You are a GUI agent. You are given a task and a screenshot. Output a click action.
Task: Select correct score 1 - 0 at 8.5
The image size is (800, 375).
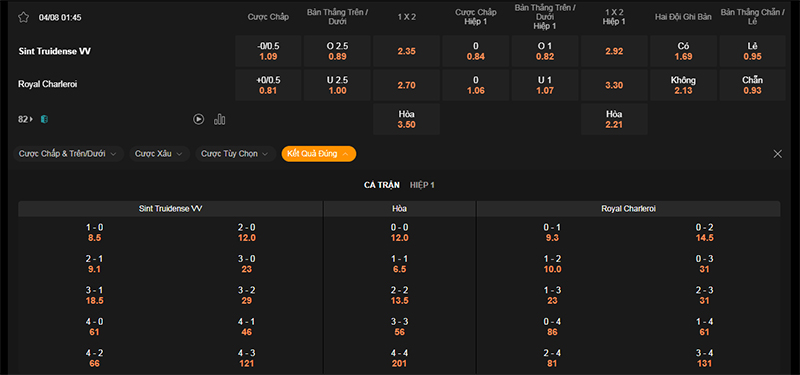pyautogui.click(x=94, y=233)
